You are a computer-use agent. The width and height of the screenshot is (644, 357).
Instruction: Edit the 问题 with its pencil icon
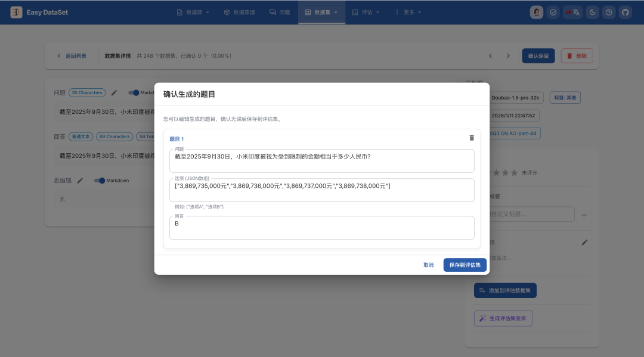point(114,93)
